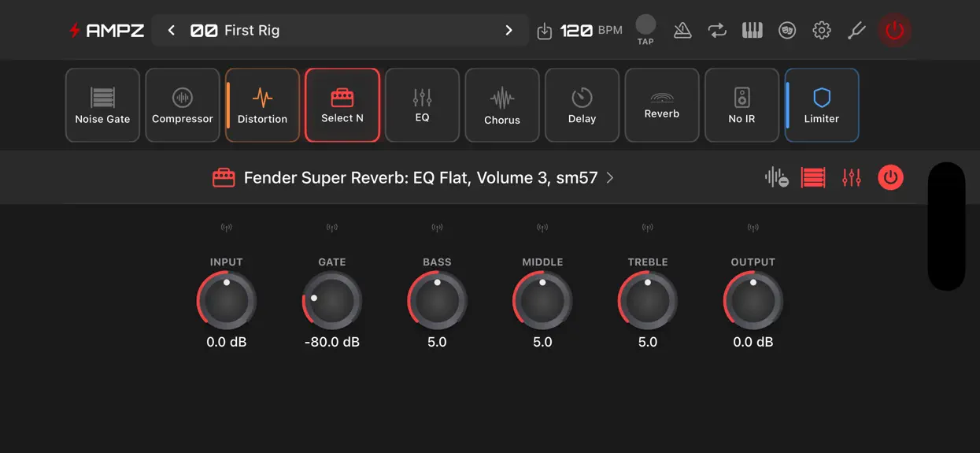Image resolution: width=980 pixels, height=453 pixels.
Task: Click the theater masks icon
Action: 787,30
